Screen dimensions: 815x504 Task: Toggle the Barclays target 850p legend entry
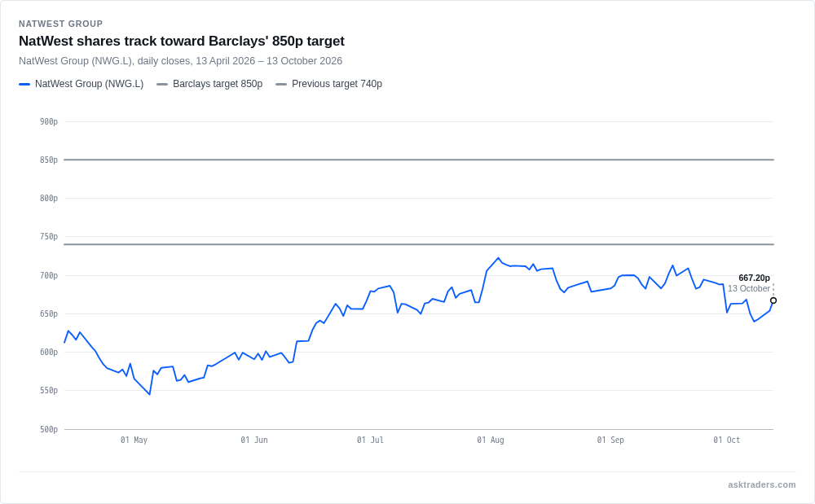[x=209, y=84]
